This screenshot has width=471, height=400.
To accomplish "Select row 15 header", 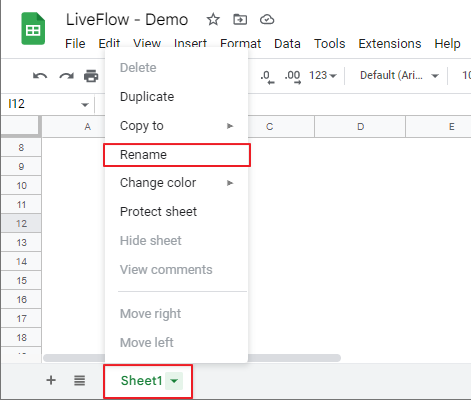I will pos(21,280).
